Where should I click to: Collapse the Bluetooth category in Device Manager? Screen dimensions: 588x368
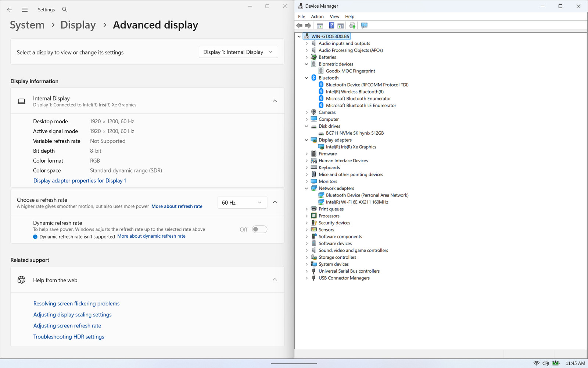click(x=306, y=78)
